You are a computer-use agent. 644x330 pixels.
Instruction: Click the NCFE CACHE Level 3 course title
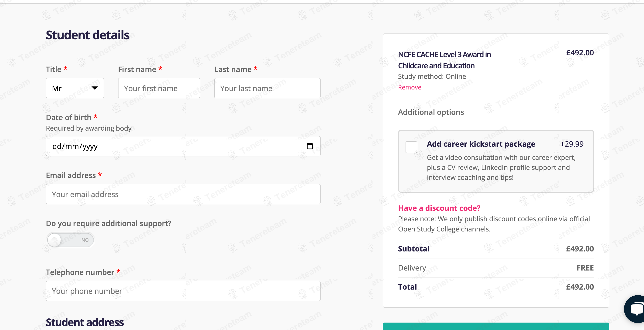coord(444,60)
